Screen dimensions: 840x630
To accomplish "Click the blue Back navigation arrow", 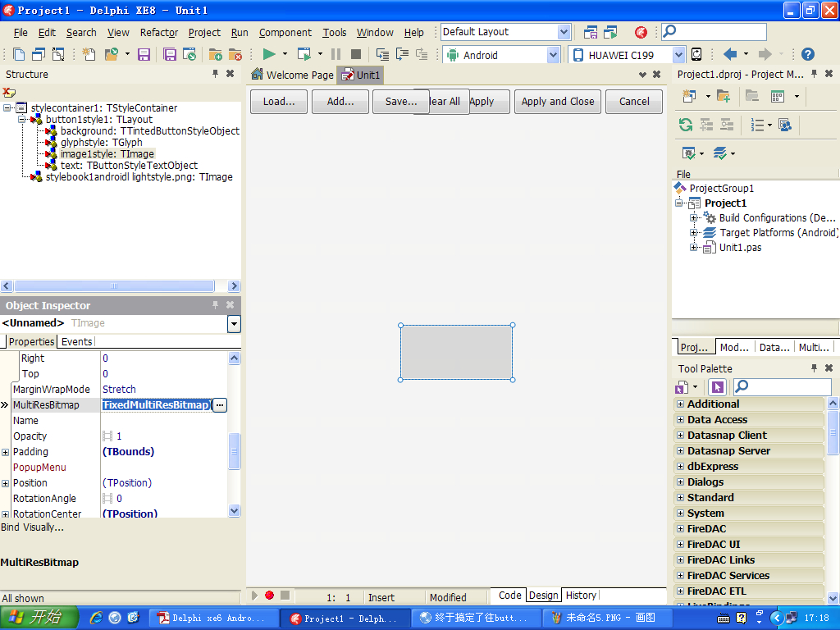I will [729, 54].
